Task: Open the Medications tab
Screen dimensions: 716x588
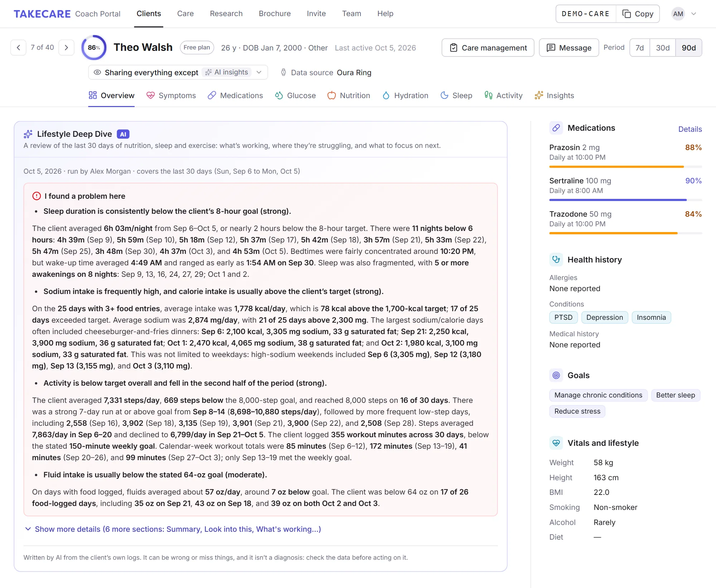Action: tap(235, 96)
